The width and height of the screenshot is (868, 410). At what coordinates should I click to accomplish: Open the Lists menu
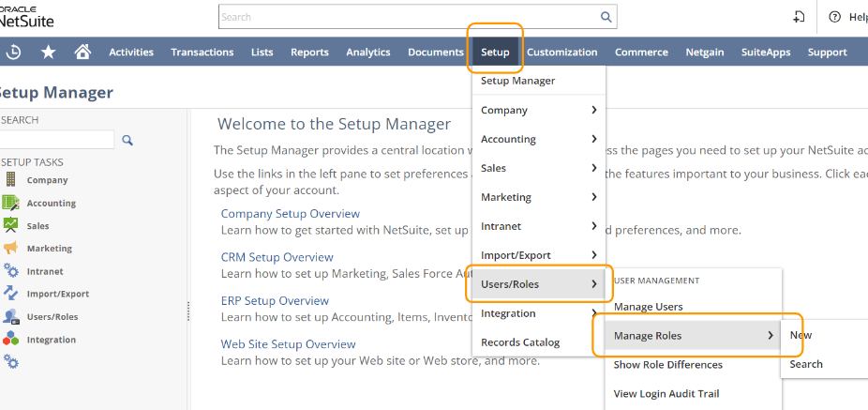pos(262,53)
